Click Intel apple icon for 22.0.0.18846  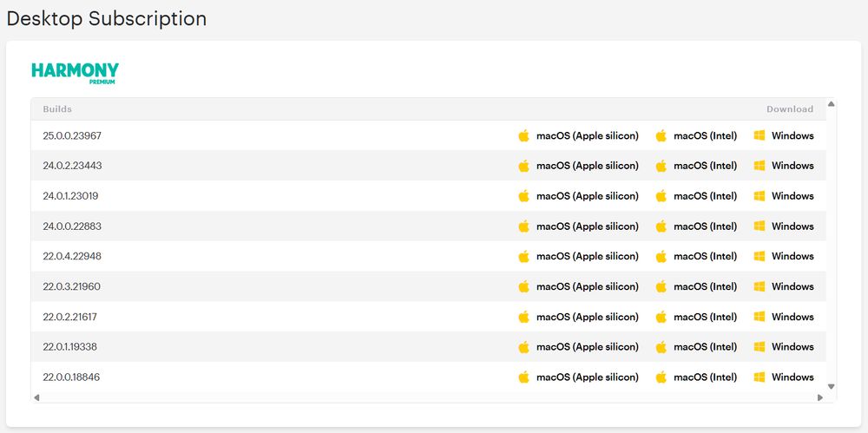[661, 377]
